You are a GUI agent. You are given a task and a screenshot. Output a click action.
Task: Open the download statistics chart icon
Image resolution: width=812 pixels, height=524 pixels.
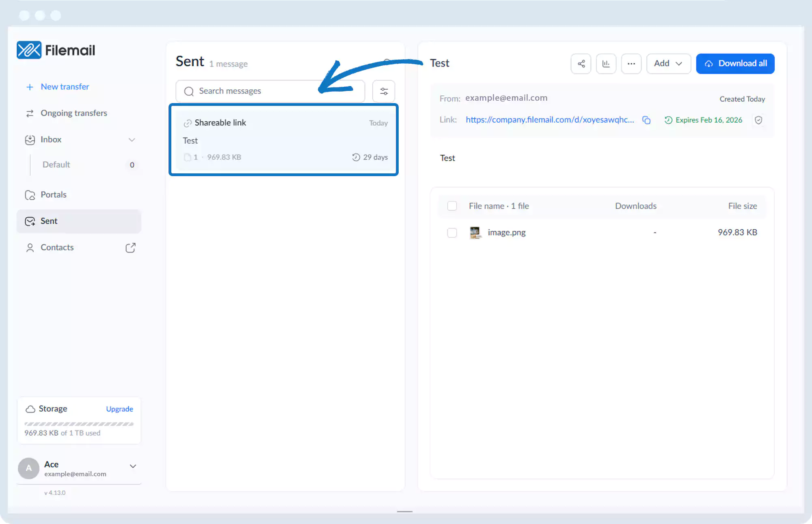click(606, 64)
